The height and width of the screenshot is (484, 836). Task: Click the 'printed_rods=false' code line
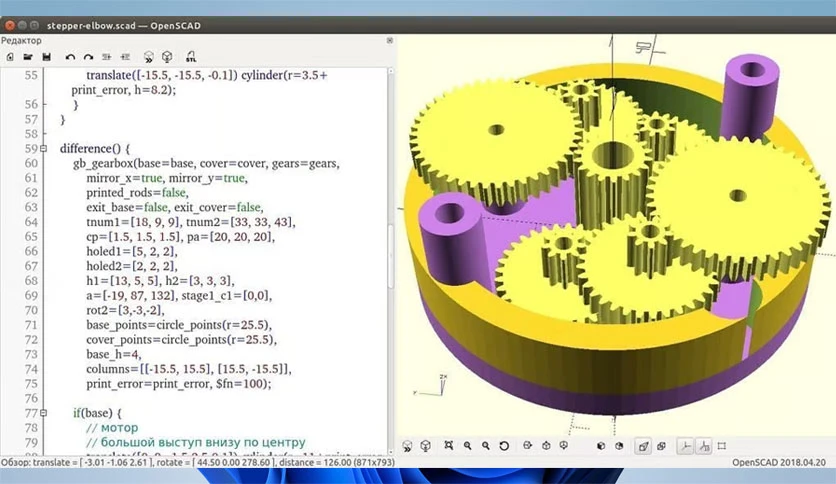point(138,192)
